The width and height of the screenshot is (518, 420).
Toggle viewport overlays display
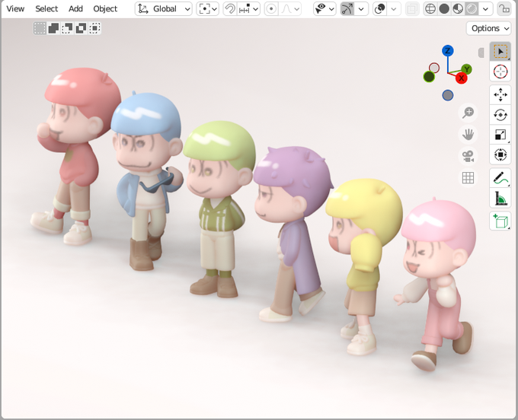(380, 9)
